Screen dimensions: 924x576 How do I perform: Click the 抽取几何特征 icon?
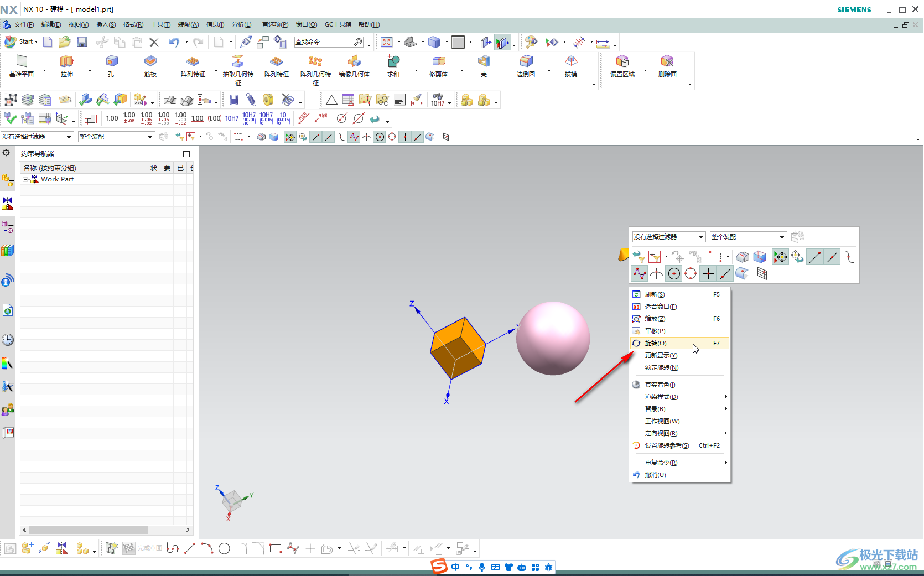[238, 61]
